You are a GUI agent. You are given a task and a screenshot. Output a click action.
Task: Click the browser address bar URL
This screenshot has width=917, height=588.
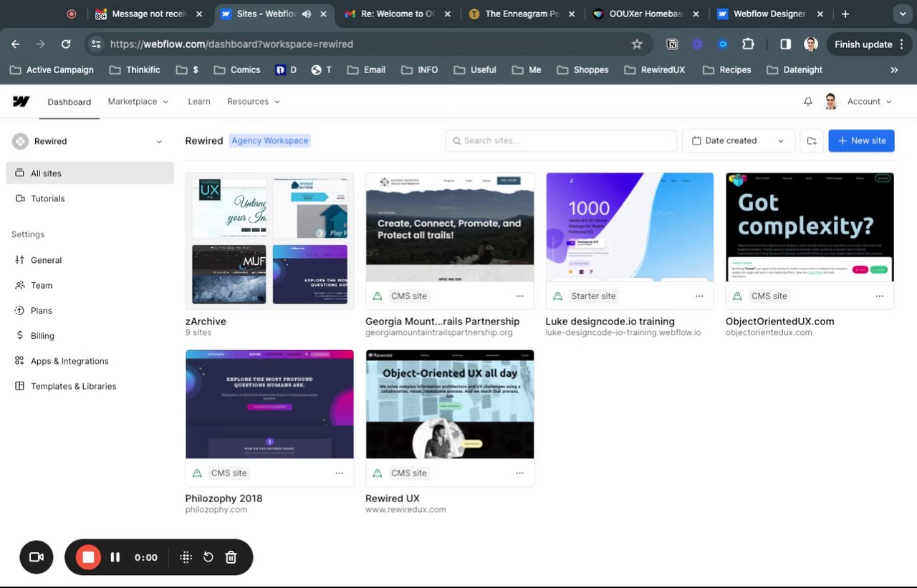point(231,44)
